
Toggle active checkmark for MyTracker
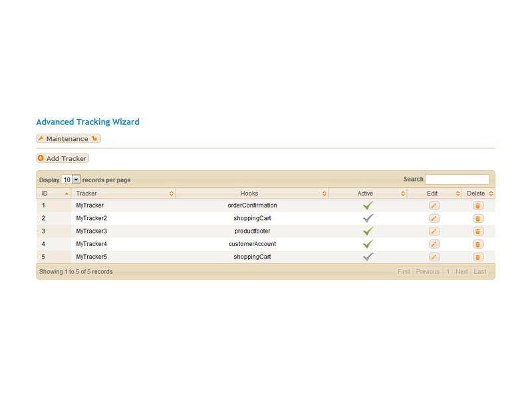pos(368,205)
